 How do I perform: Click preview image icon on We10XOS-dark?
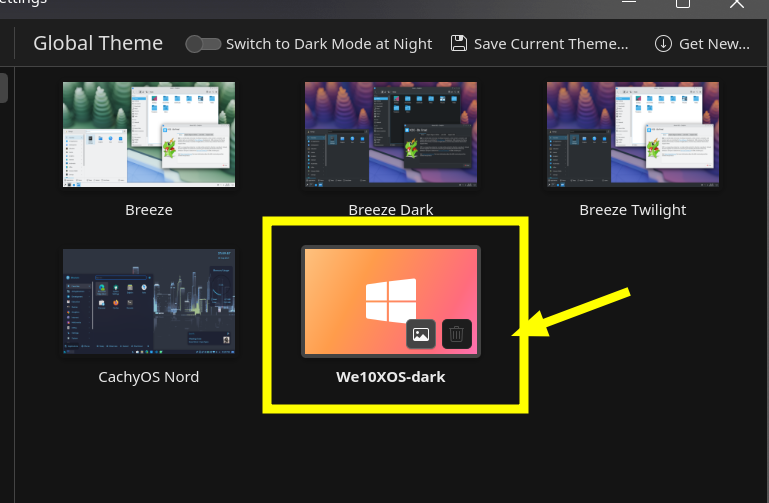point(421,334)
